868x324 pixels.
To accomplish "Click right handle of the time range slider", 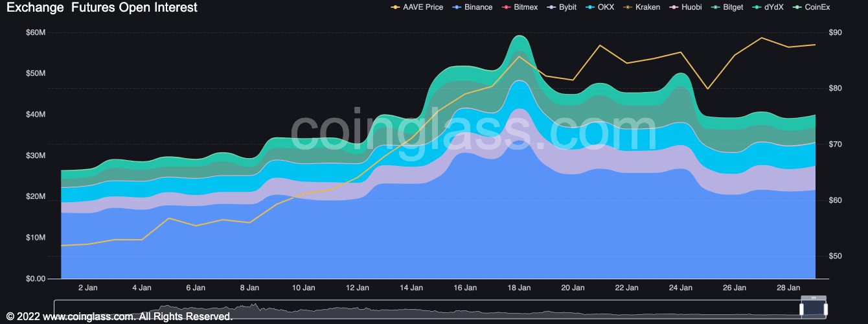I will coord(827,308).
